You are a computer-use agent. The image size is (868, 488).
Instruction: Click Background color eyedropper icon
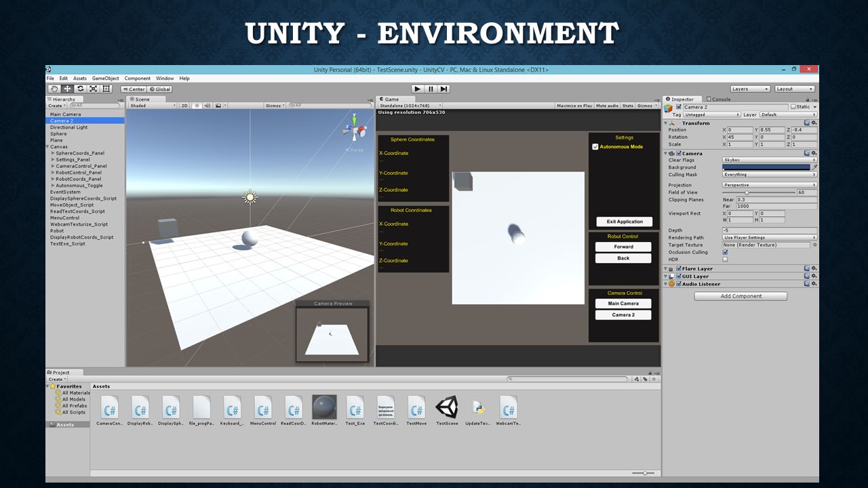[x=814, y=167]
